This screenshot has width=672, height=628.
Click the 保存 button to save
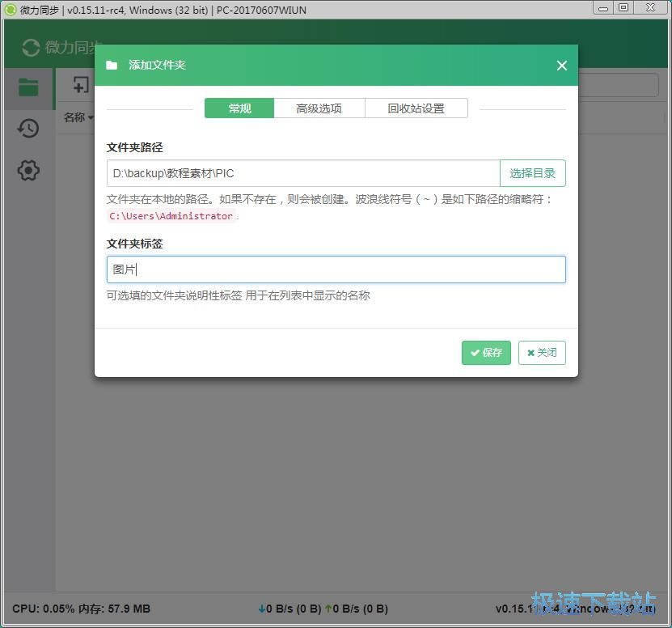[486, 352]
